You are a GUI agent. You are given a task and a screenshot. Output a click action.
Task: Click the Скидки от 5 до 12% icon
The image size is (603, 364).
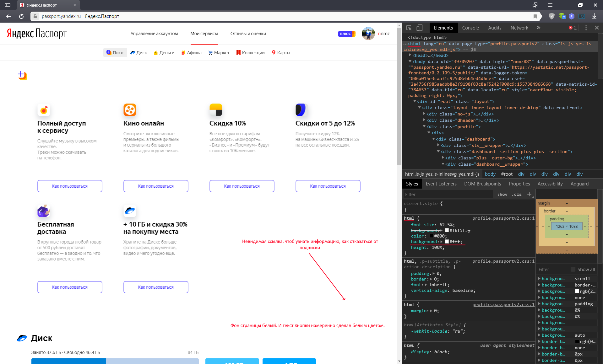click(x=301, y=110)
